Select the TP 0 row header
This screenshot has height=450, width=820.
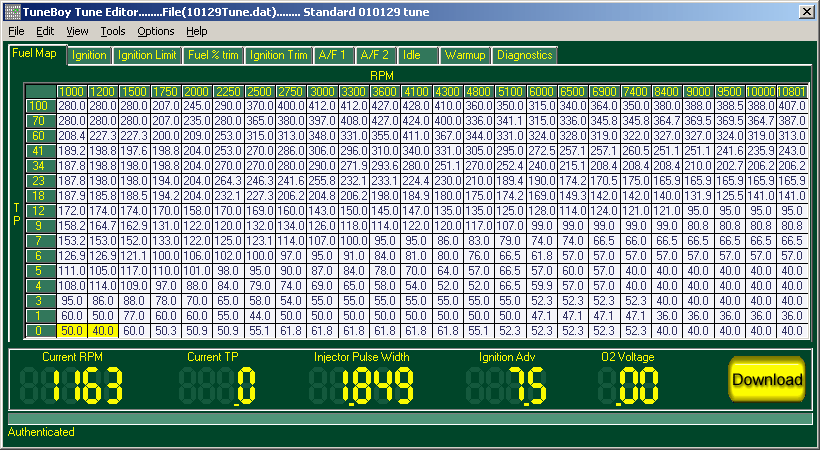40,331
